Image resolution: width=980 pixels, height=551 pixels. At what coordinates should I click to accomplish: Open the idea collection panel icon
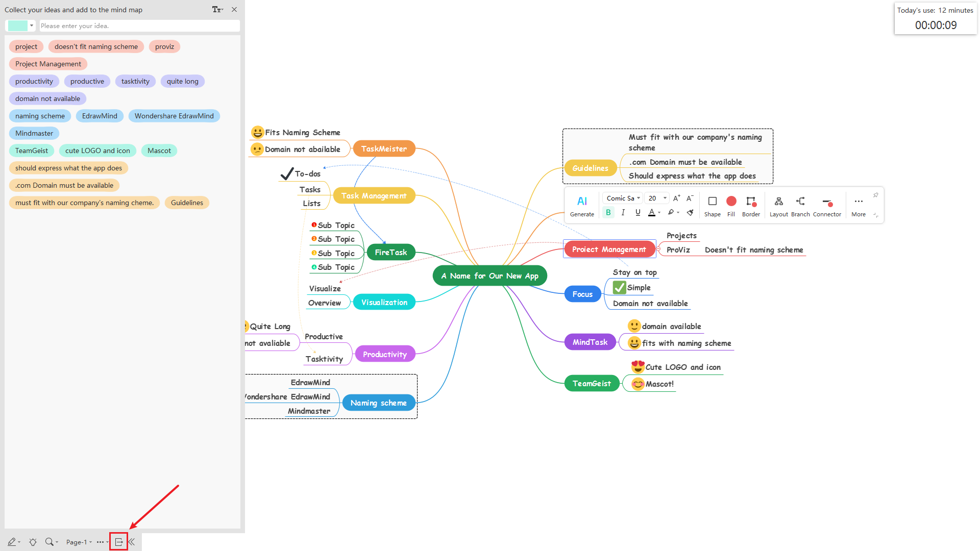tap(118, 542)
